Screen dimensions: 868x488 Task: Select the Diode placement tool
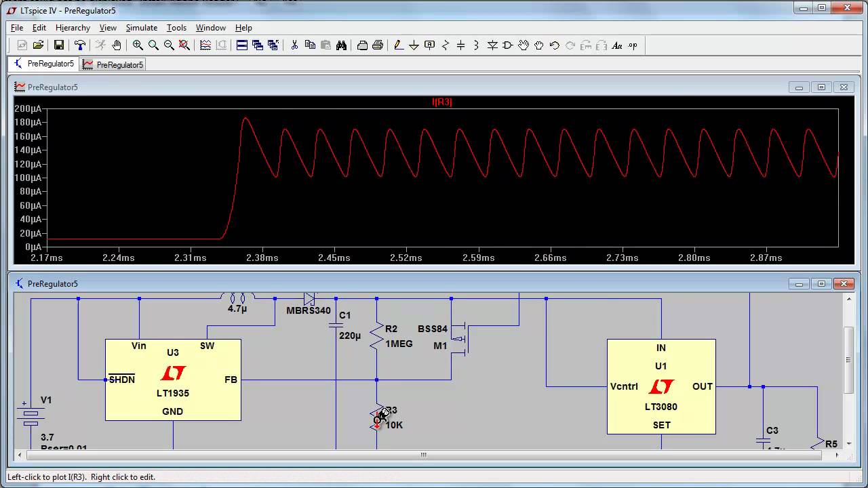click(x=492, y=45)
